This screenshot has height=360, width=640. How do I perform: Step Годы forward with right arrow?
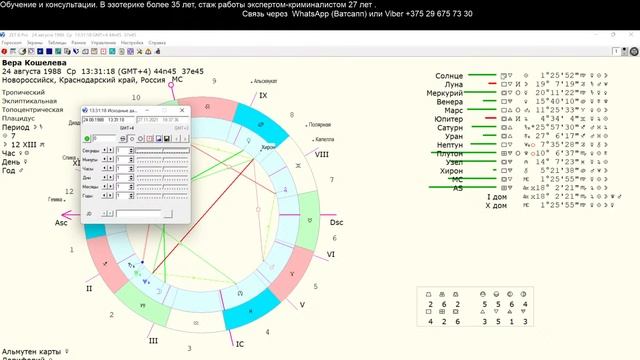[111, 196]
